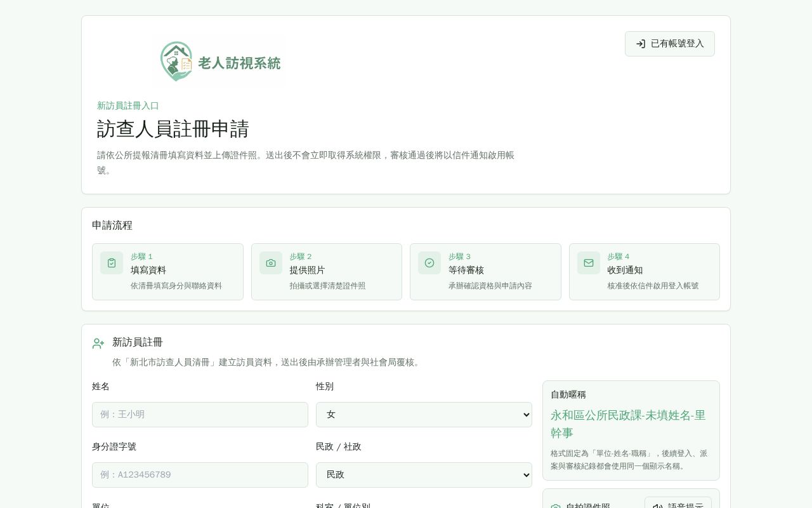Click the 申請流程 section title
Image resolution: width=812 pixels, height=508 pixels.
pyautogui.click(x=112, y=225)
